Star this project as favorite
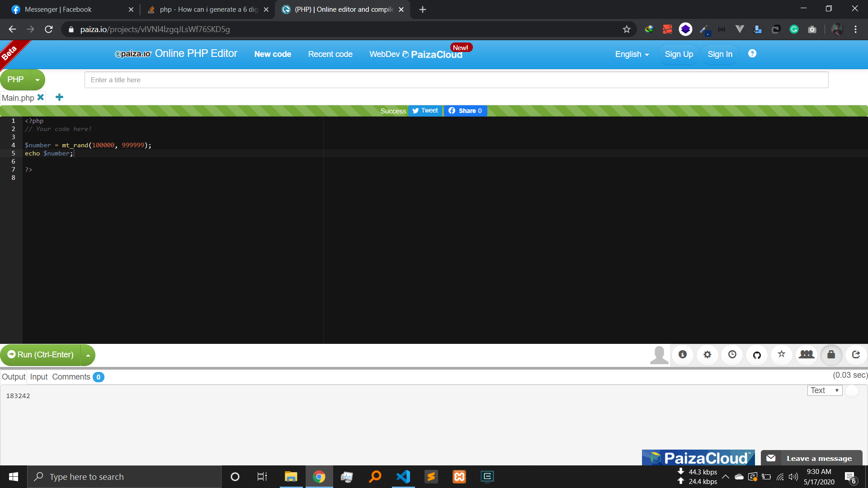 point(782,355)
